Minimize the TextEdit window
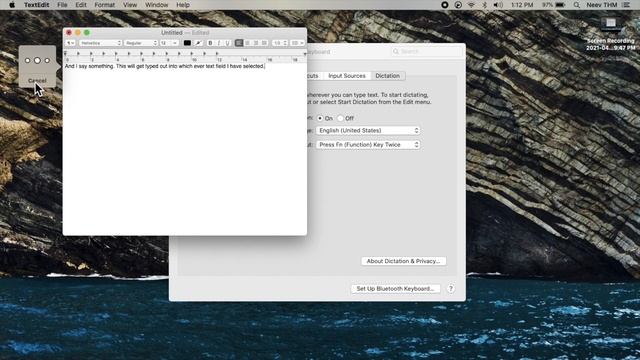This screenshot has width=640, height=360. [78, 32]
